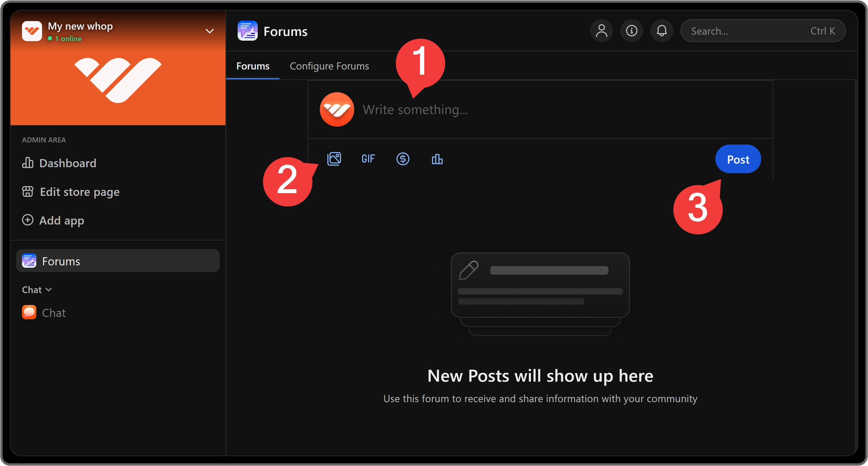Add a poll with chart icon
The height and width of the screenshot is (466, 868).
point(437,159)
